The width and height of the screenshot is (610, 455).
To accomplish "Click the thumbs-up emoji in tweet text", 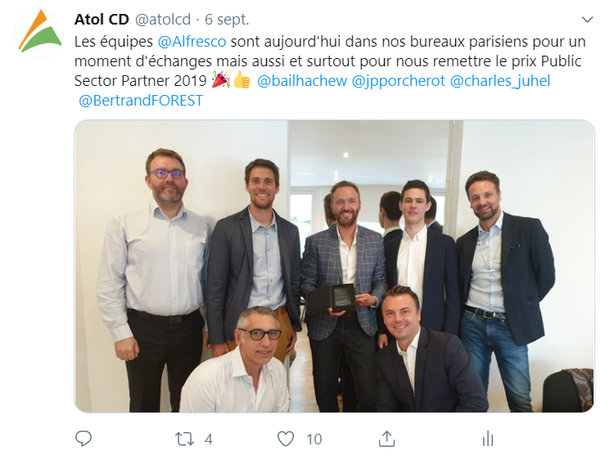I will point(241,80).
